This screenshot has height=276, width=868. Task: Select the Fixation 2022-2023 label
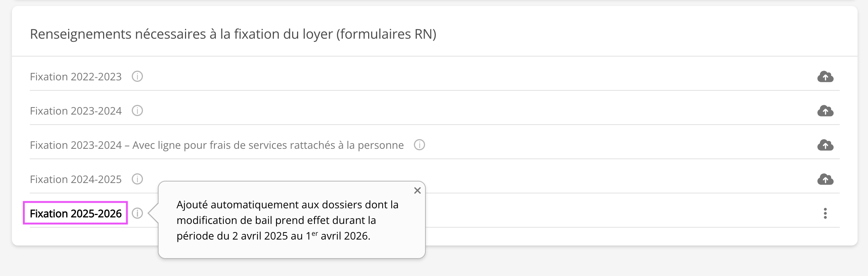tap(76, 77)
